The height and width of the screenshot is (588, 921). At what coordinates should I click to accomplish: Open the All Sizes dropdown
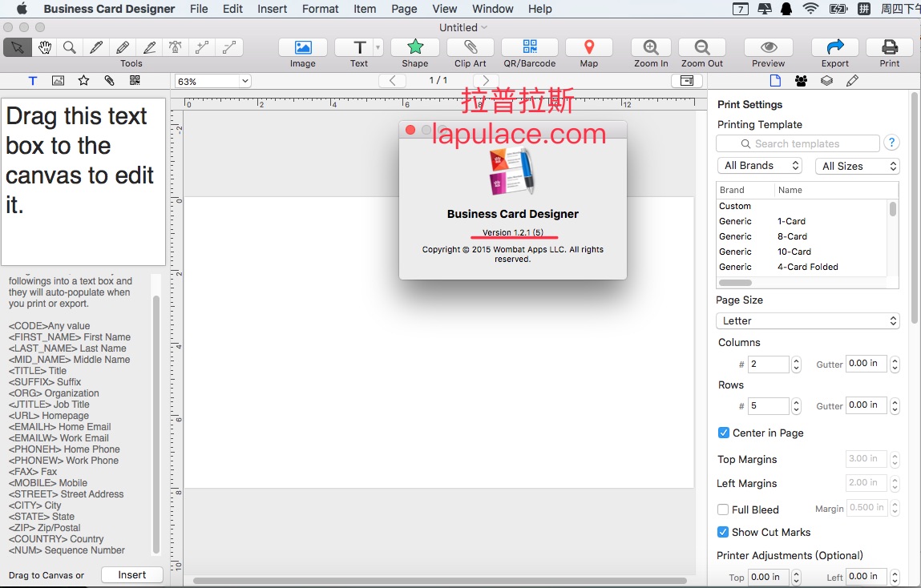[x=858, y=166]
